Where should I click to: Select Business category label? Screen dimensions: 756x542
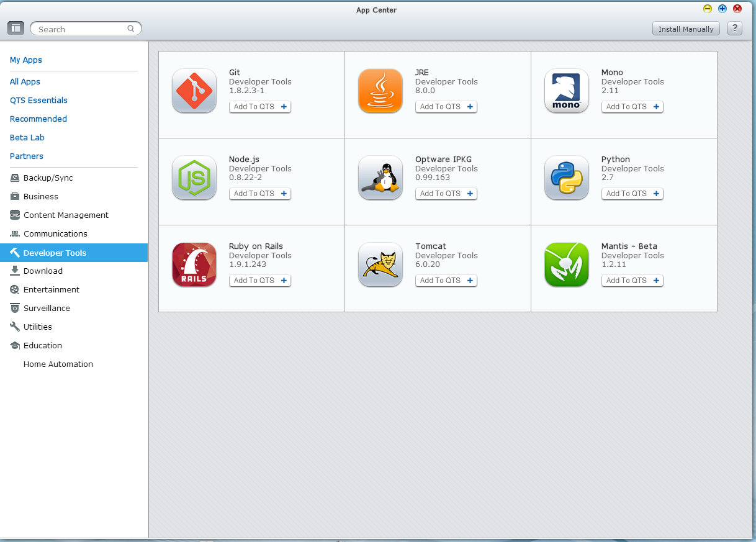point(41,196)
